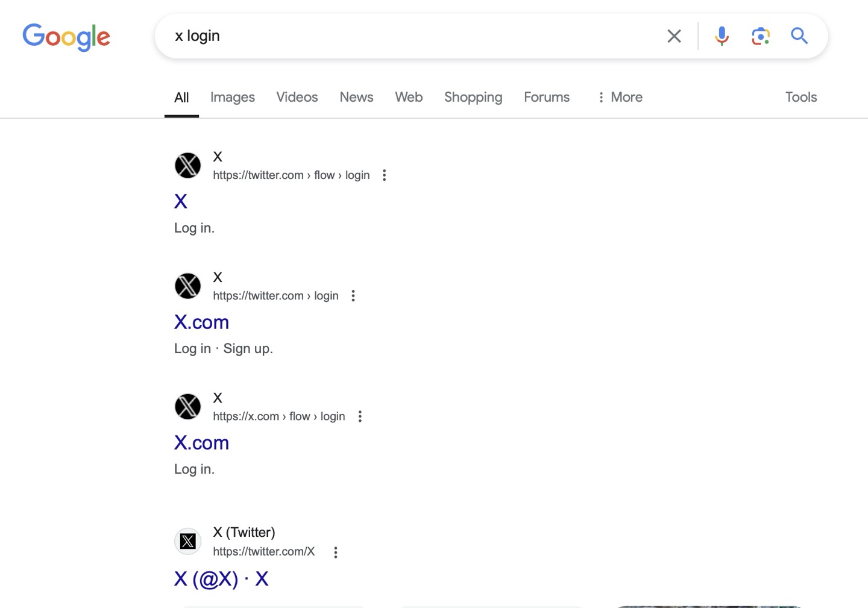Open Google Lens image search

click(x=761, y=36)
